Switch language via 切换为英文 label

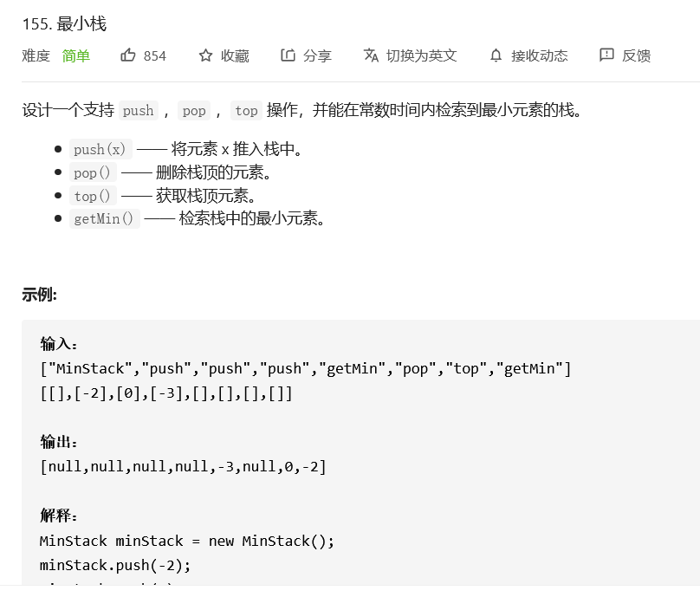click(421, 55)
